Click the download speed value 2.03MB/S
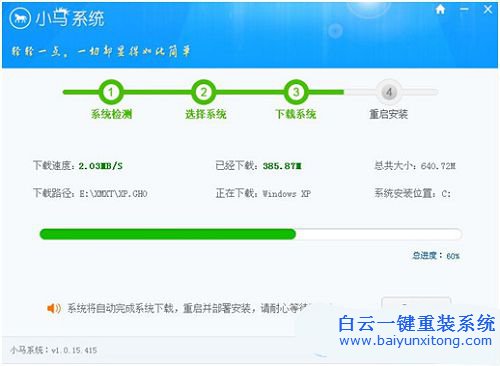Viewport: 500px width, 366px height. point(101,166)
